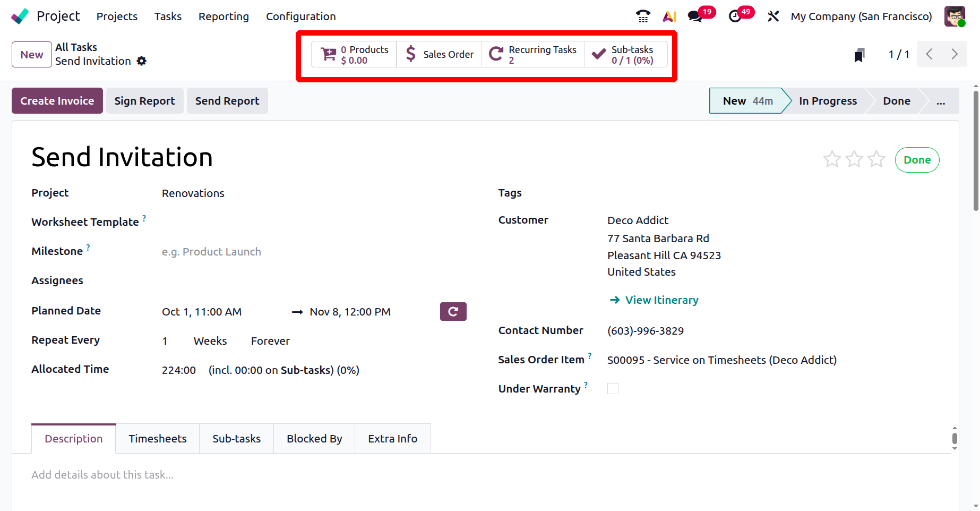Toggle the Under Warranty checkbox
Viewport: 980px width, 511px height.
click(x=613, y=389)
